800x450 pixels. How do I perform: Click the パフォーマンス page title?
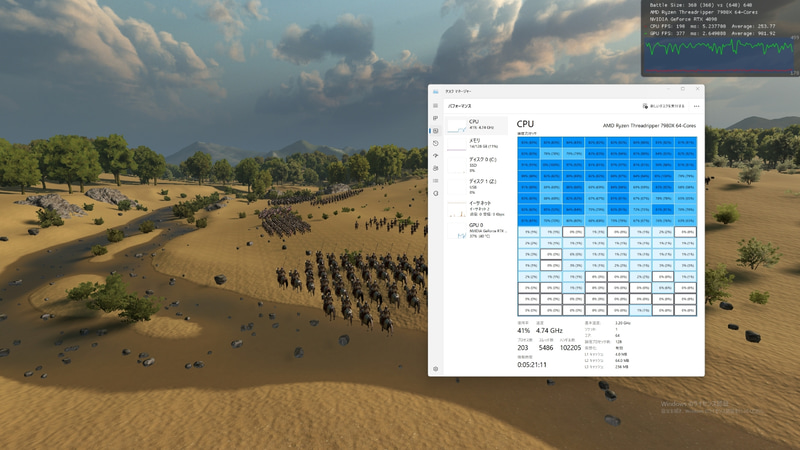point(460,106)
